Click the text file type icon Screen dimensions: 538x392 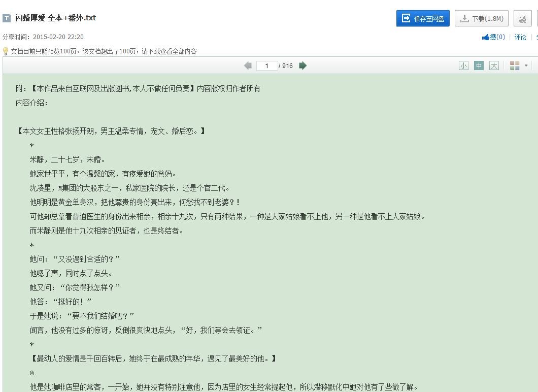[7, 18]
